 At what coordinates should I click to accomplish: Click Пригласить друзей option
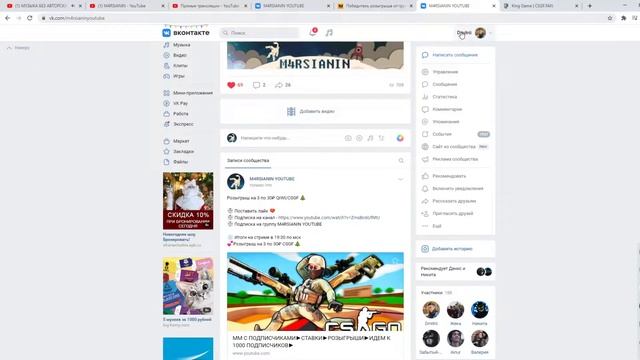452,213
